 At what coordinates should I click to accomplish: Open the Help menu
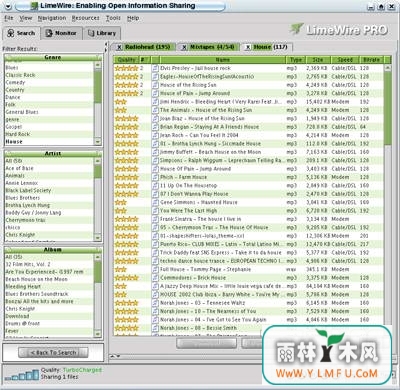click(133, 18)
